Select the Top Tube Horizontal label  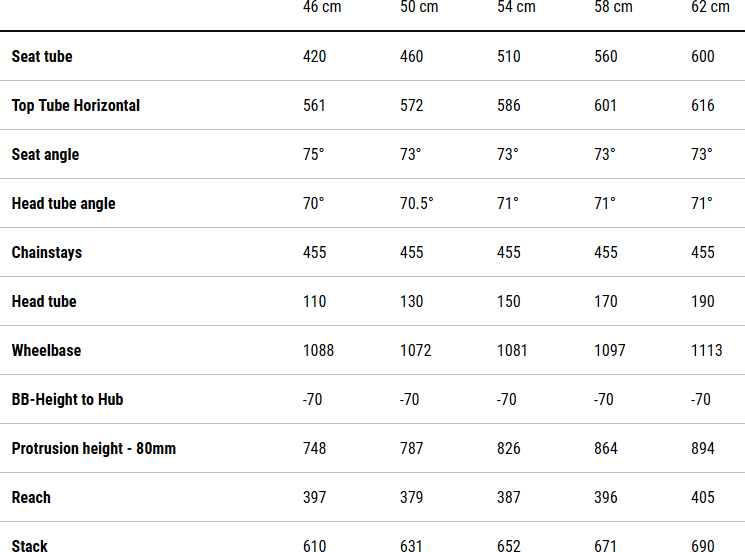coord(76,105)
